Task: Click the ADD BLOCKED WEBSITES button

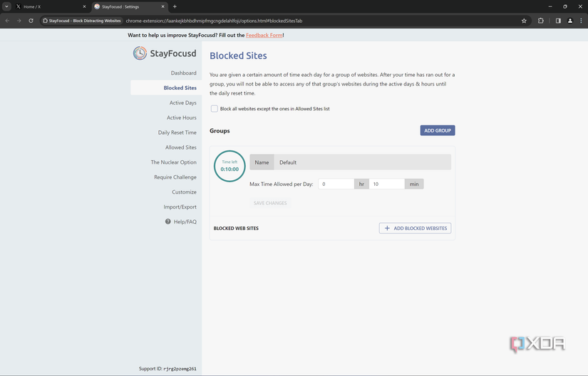Action: pyautogui.click(x=415, y=228)
